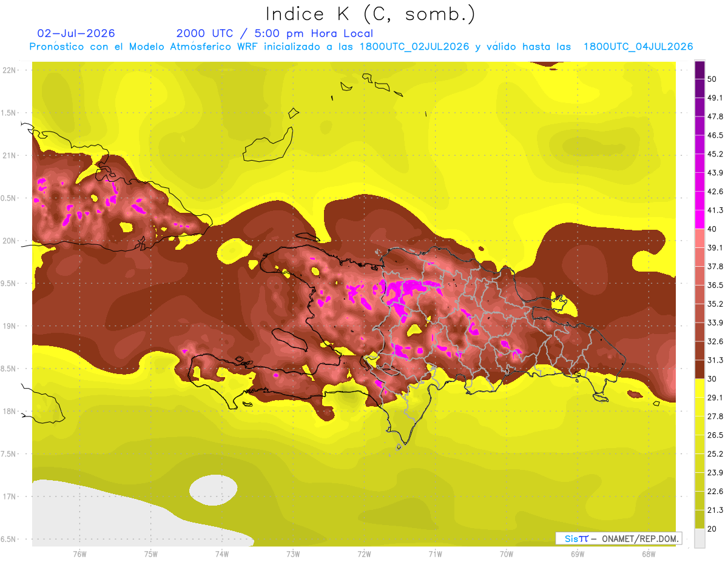Image resolution: width=728 pixels, height=562 pixels.
Task: Click the "71W" longitude label
Action: [x=435, y=554]
